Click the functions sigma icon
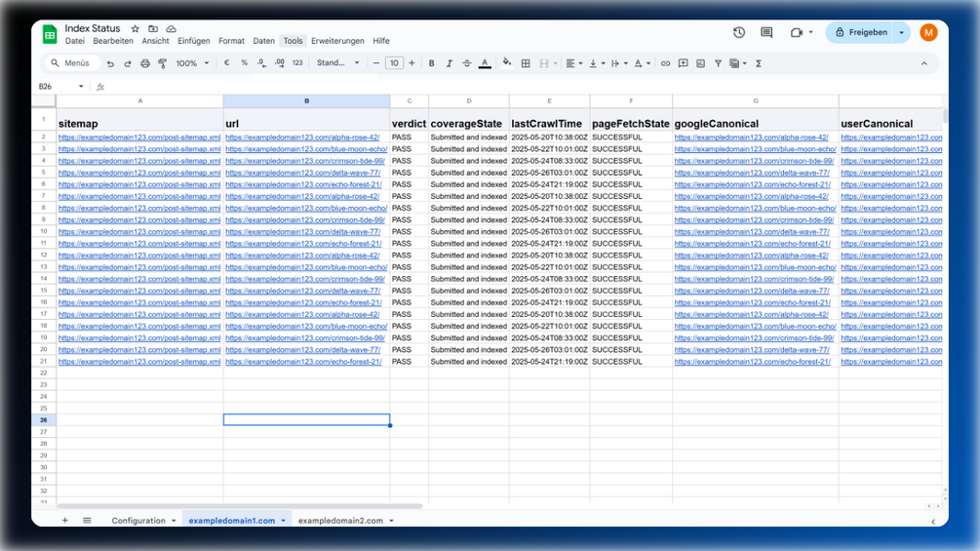Viewport: 980px width, 551px height. [758, 63]
